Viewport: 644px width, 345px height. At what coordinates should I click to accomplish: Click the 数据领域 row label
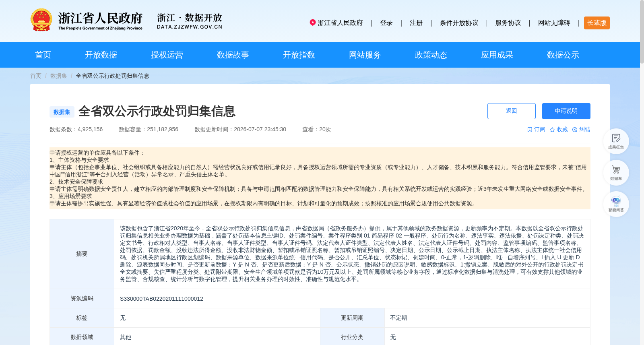pyautogui.click(x=82, y=337)
